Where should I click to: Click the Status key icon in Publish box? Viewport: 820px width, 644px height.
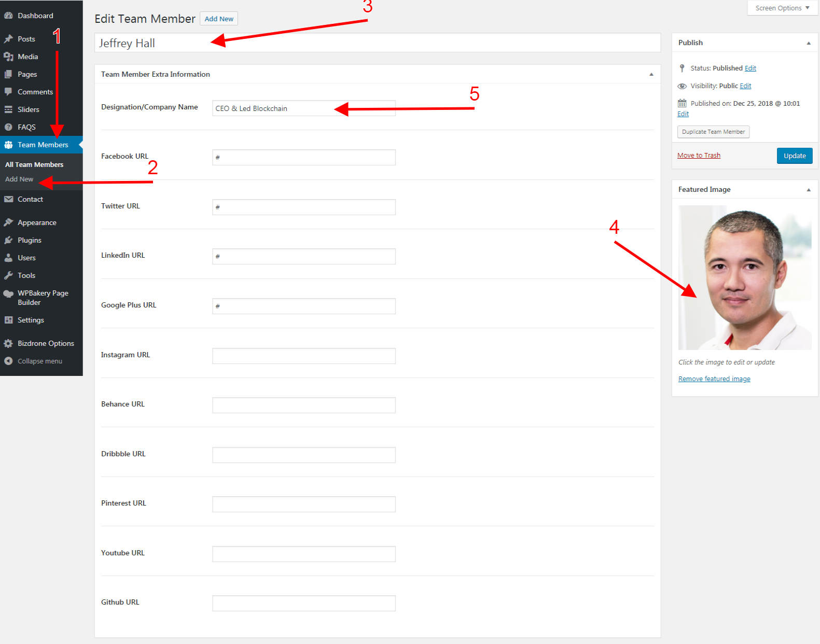click(x=682, y=68)
